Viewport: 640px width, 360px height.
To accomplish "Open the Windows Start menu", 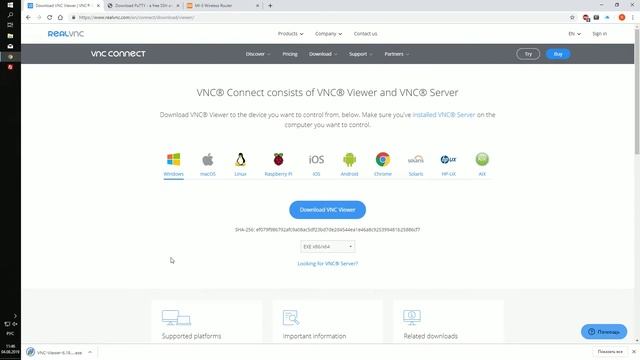I will (x=10, y=5).
